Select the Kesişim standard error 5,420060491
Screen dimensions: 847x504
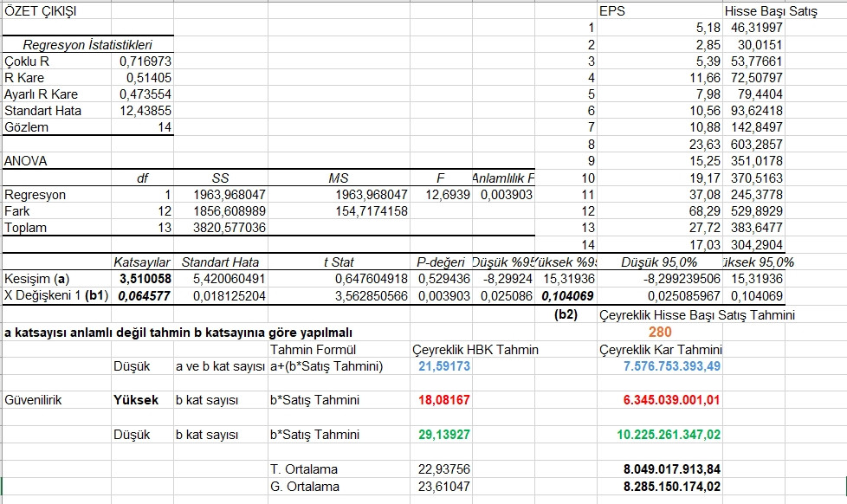click(x=230, y=279)
